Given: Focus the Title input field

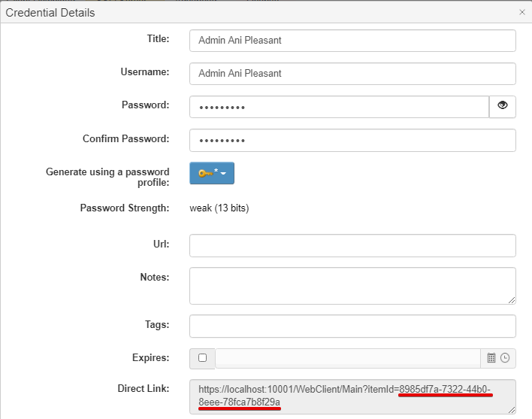Looking at the screenshot, I should pos(352,41).
